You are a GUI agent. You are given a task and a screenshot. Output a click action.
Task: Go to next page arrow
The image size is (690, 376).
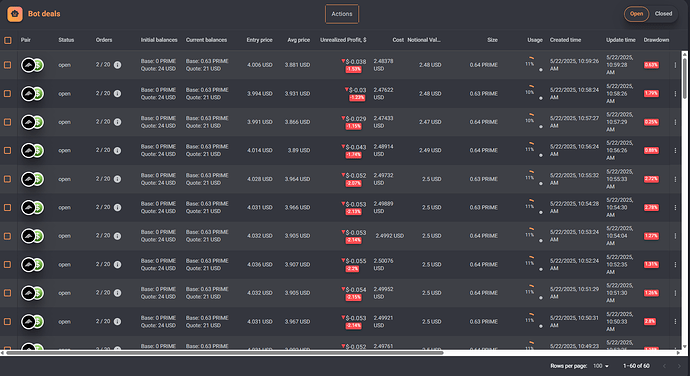679,366
